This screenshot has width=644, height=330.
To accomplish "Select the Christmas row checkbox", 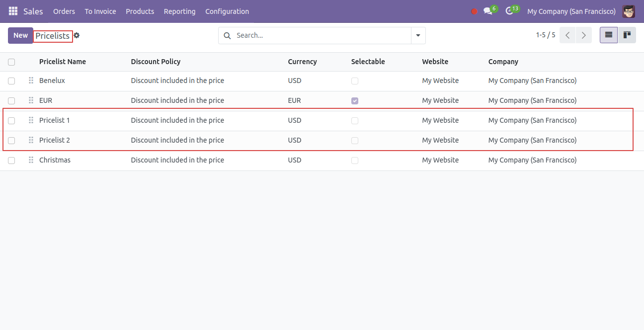I will [x=11, y=161].
